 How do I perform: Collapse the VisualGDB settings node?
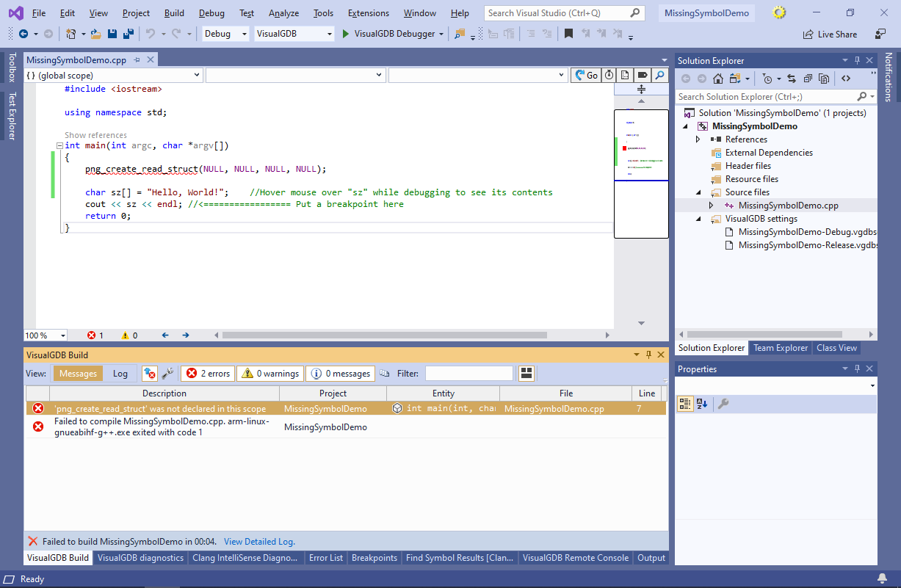tap(698, 219)
